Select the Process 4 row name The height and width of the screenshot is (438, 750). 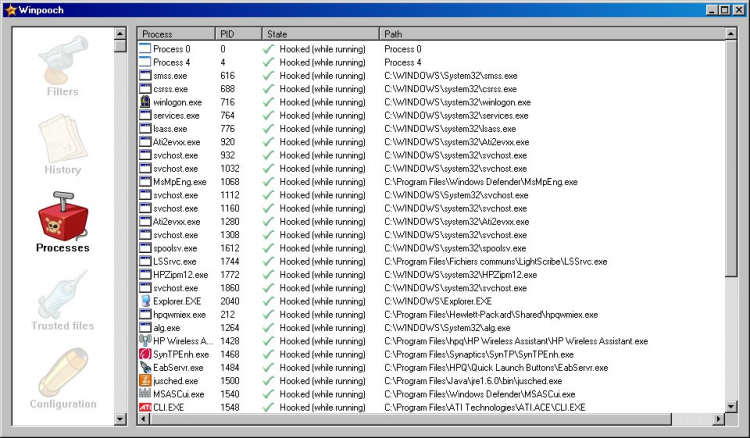pos(171,62)
